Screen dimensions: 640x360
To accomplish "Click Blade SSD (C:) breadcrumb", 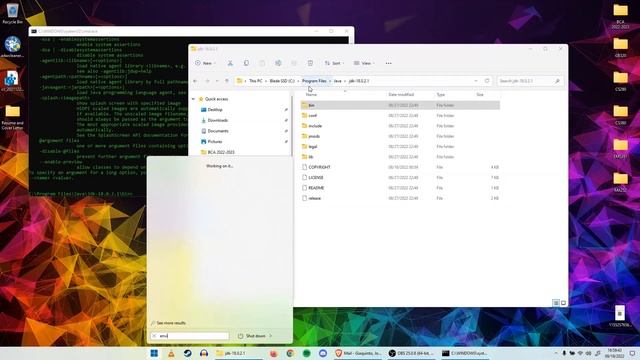I will point(282,81).
